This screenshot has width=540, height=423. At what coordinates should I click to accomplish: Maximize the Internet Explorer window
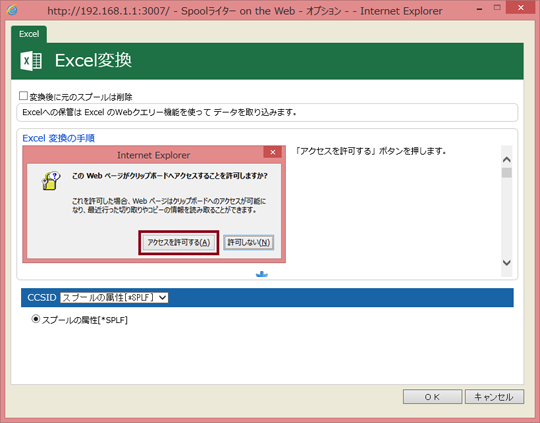[x=497, y=8]
